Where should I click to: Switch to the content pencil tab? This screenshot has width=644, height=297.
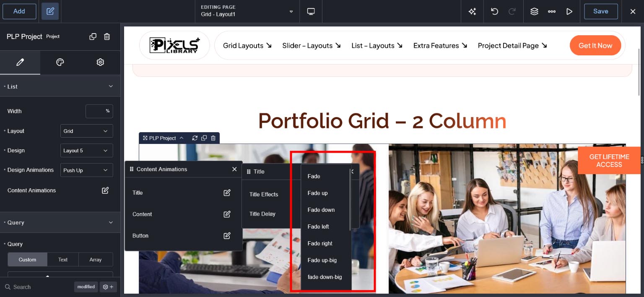coord(20,62)
